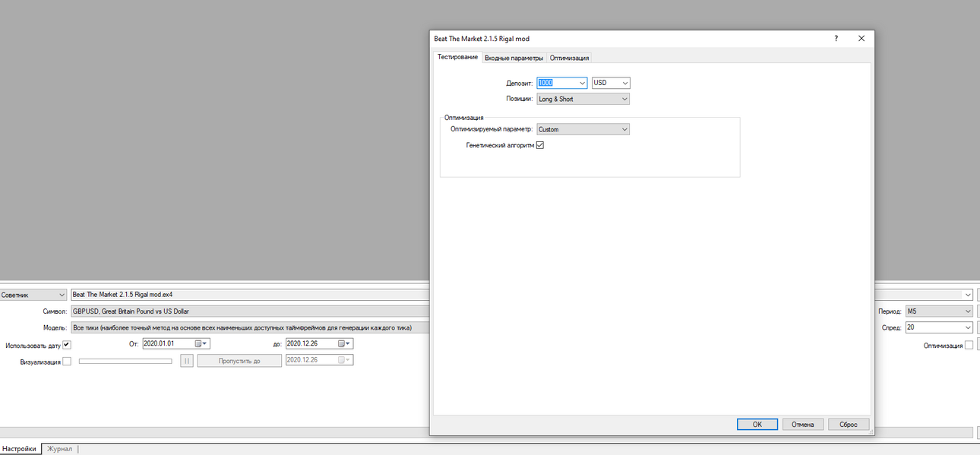Open the calendar icon for the От date
Viewport: 980px width, 455px height.
[198, 343]
